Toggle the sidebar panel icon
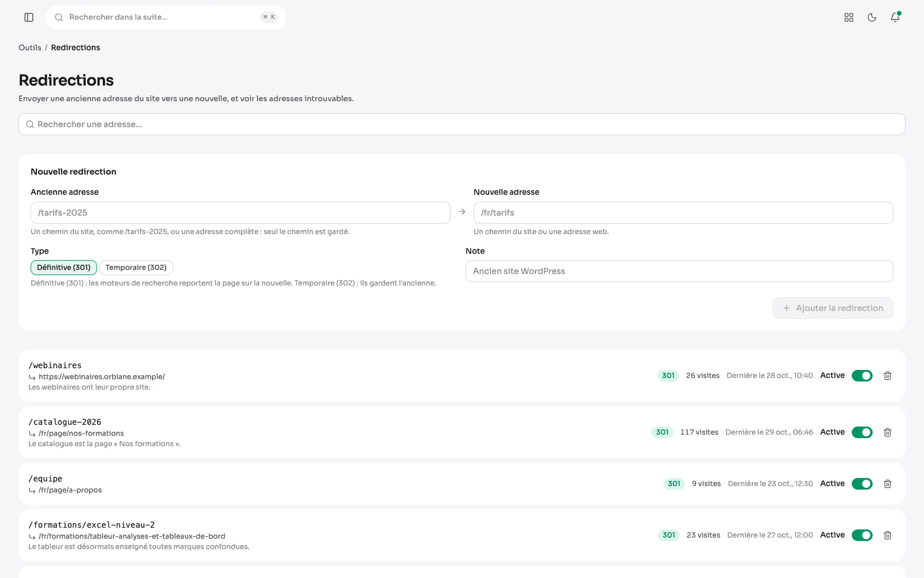Image resolution: width=924 pixels, height=578 pixels. point(29,17)
